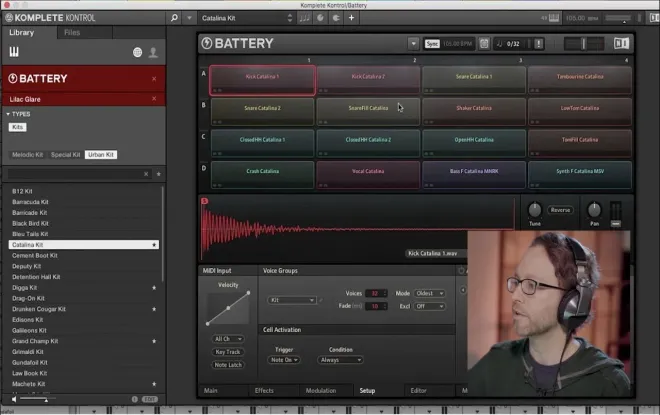Switch to the Files tab
The width and height of the screenshot is (660, 415).
click(72, 32)
